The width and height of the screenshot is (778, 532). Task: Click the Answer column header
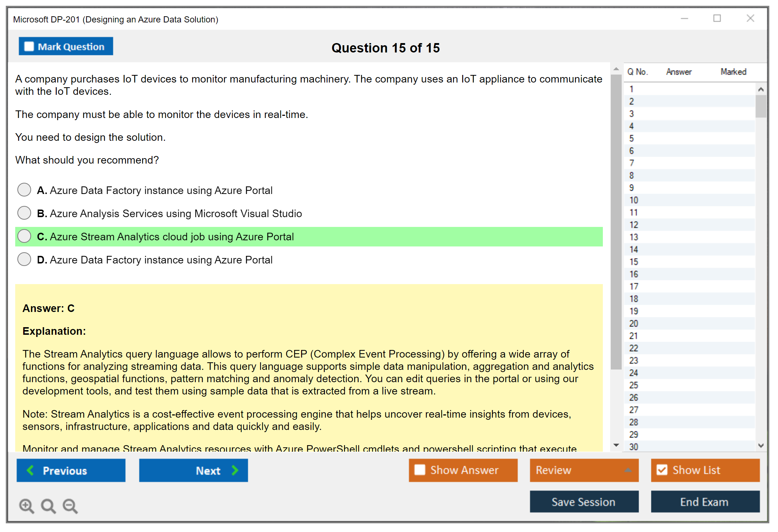tap(678, 72)
